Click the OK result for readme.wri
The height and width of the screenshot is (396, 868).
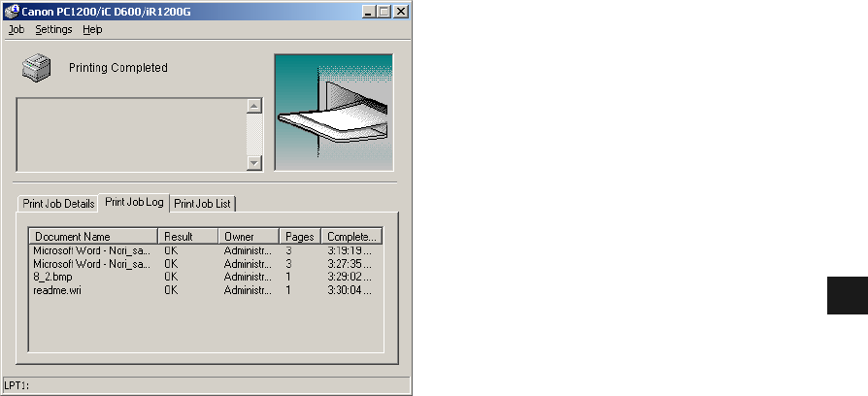[x=171, y=290]
